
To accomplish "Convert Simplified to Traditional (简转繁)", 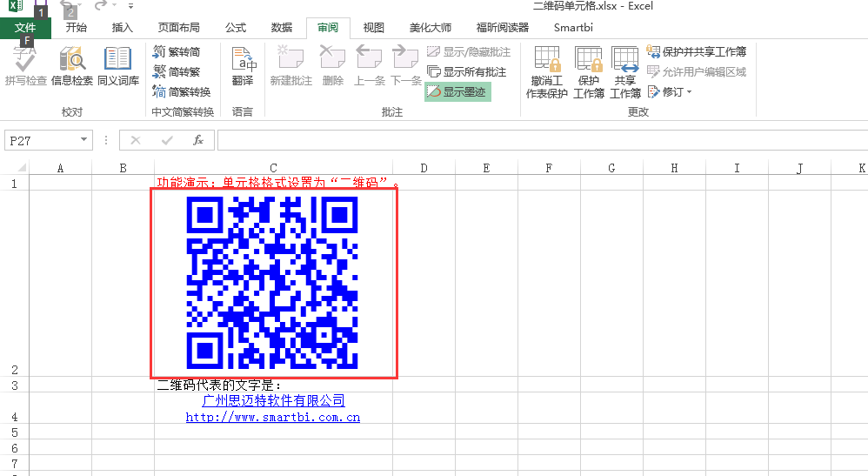I will 177,71.
